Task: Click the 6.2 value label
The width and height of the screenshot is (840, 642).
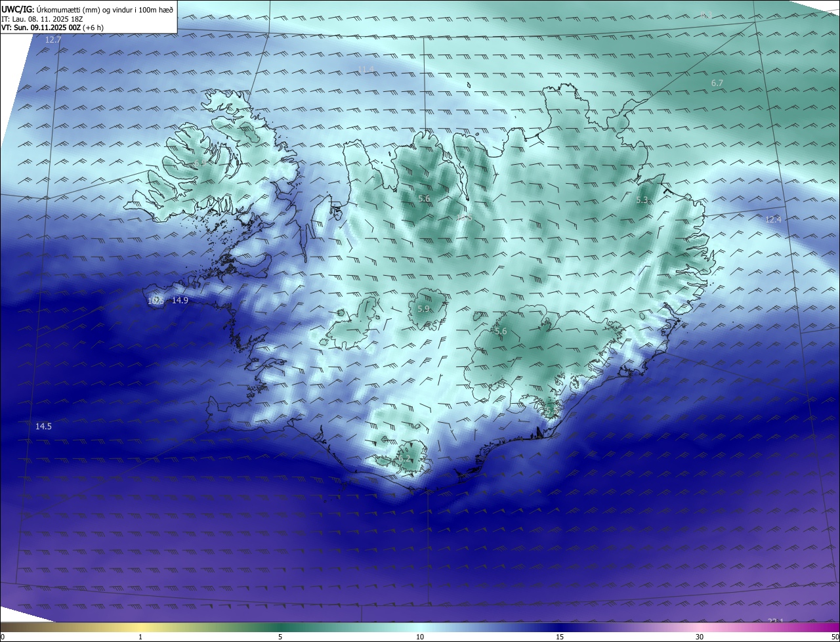Action: pyautogui.click(x=404, y=459)
